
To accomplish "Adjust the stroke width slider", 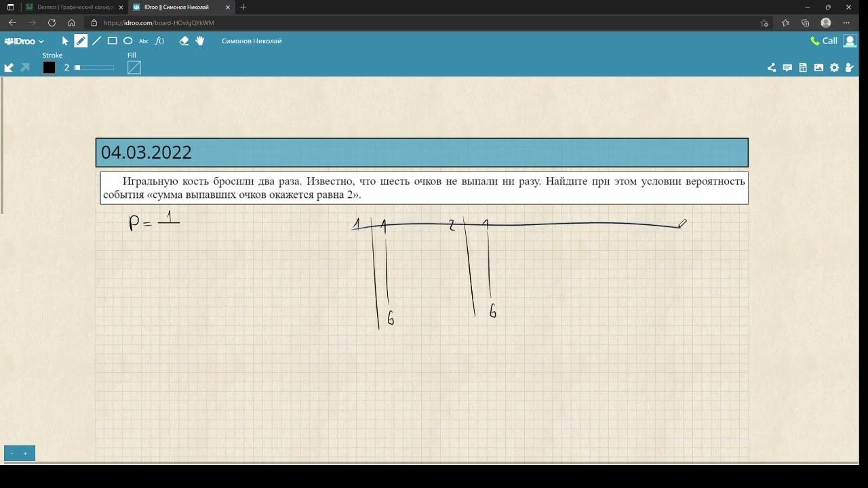I will point(94,67).
